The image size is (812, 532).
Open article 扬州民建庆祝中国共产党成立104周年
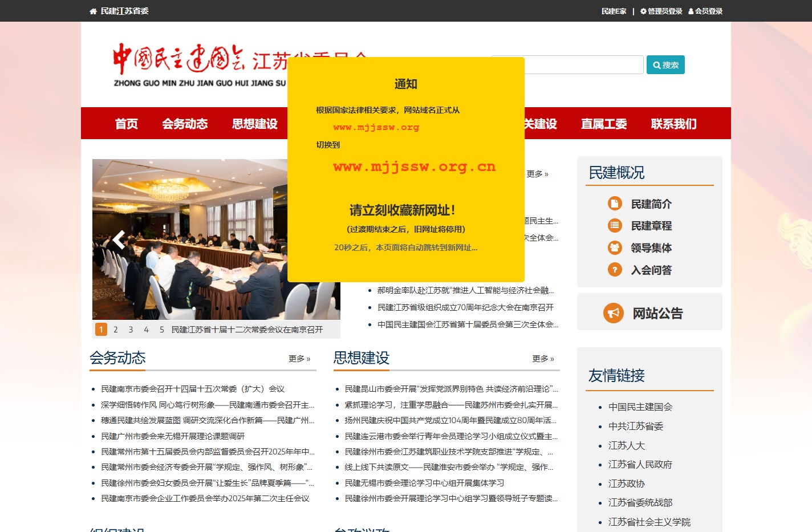pos(450,420)
